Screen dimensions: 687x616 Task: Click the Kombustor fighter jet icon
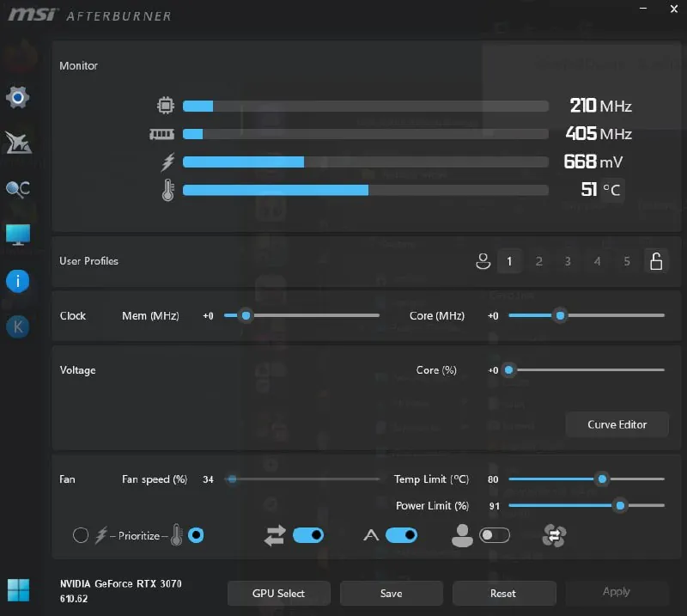pyautogui.click(x=18, y=143)
